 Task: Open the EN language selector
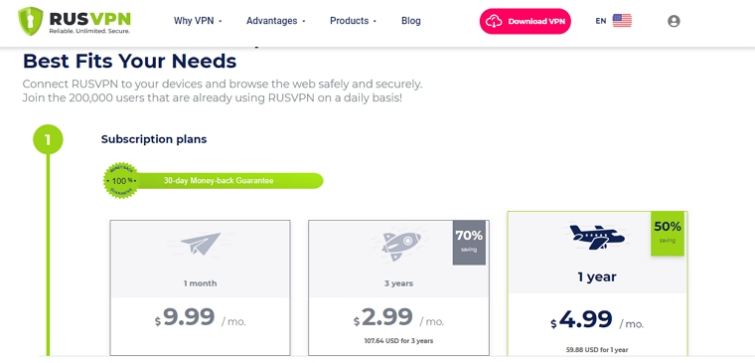600,21
